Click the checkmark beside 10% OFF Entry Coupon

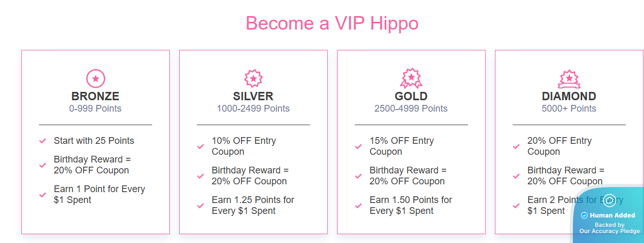pos(200,146)
